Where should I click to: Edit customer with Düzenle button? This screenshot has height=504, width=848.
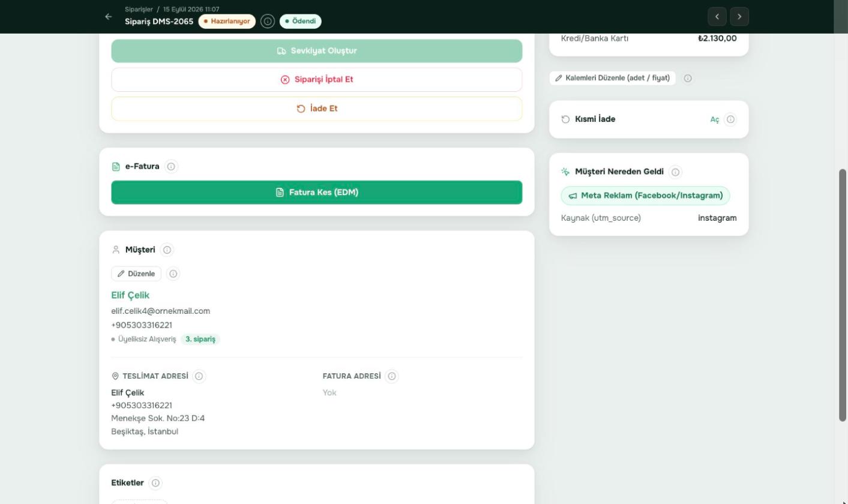(x=136, y=274)
